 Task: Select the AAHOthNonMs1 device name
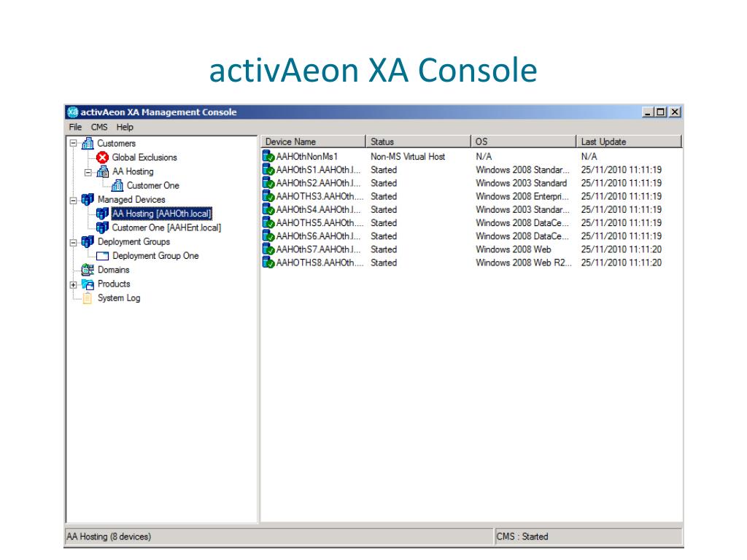(307, 156)
